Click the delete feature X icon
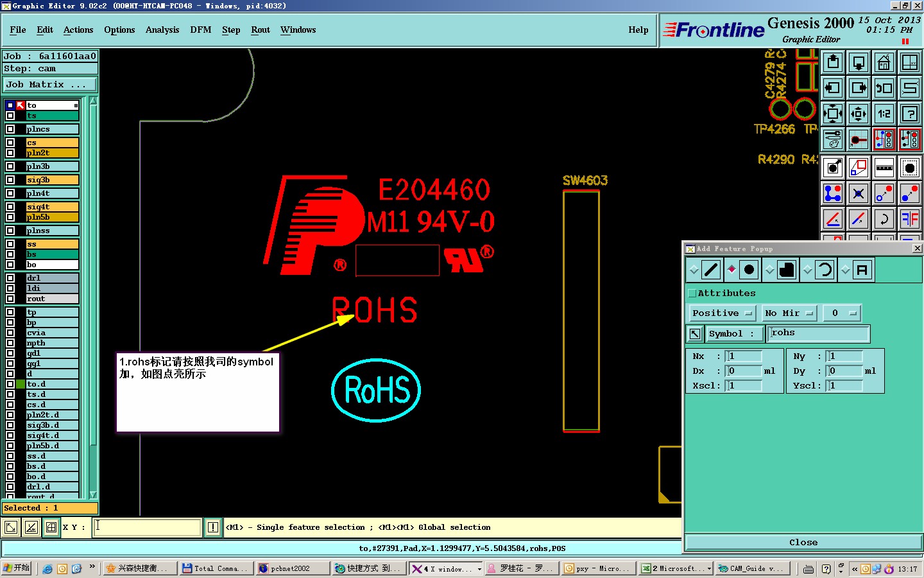924x578 pixels. click(859, 193)
